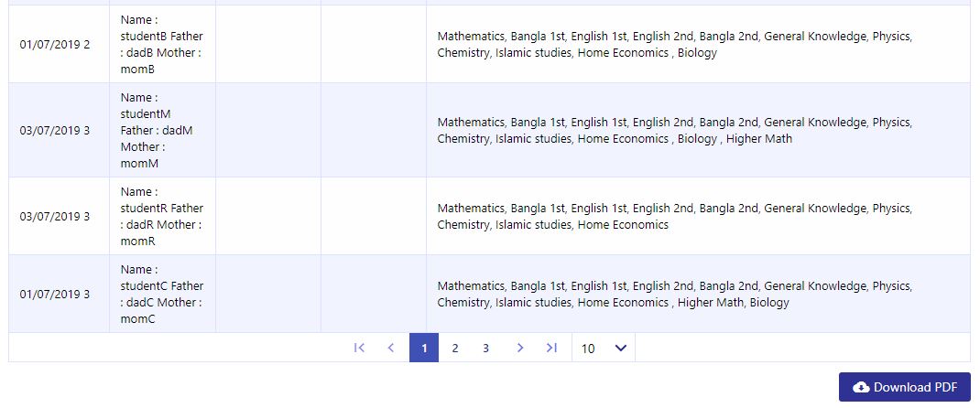Select studentM name cell
The width and height of the screenshot is (980, 408).
[162, 131]
